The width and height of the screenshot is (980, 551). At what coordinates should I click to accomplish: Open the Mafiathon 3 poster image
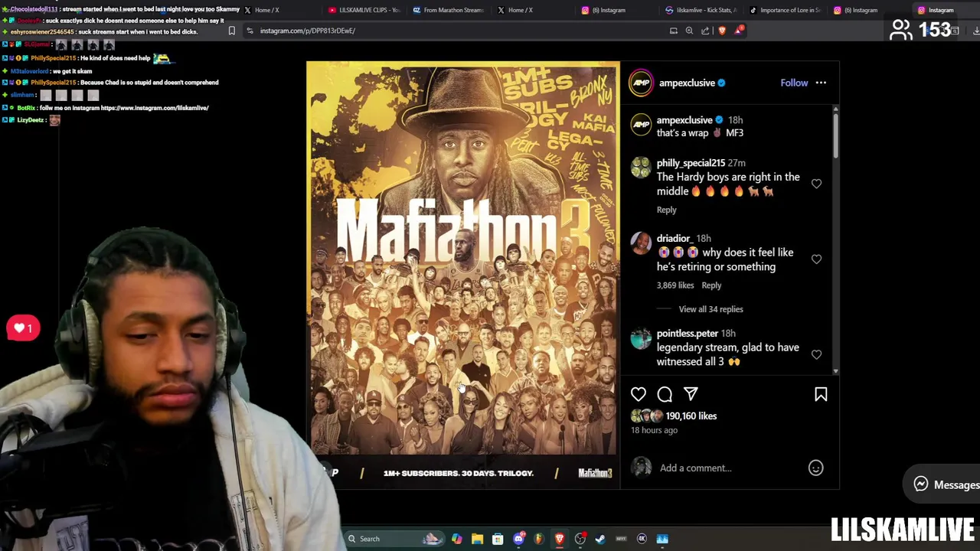coord(463,275)
